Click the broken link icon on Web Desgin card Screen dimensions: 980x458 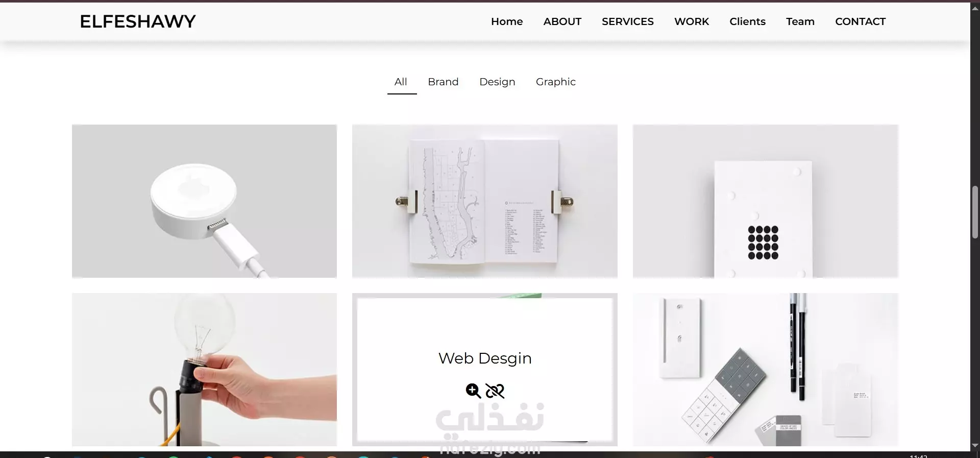[x=495, y=391]
